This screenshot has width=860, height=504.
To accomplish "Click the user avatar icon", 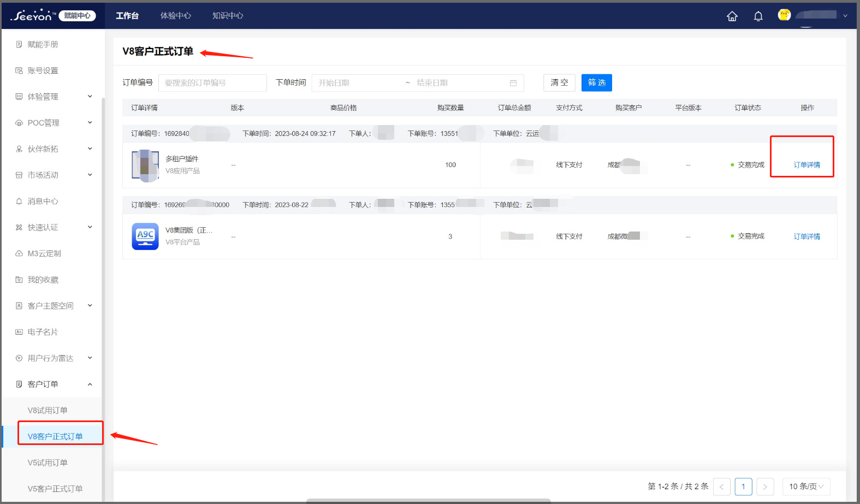I will (784, 15).
